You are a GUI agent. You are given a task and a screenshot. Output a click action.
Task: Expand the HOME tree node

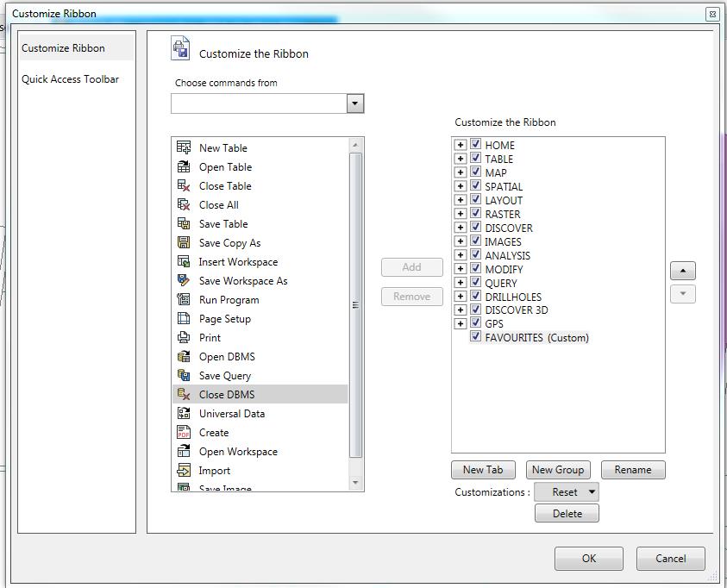click(460, 145)
